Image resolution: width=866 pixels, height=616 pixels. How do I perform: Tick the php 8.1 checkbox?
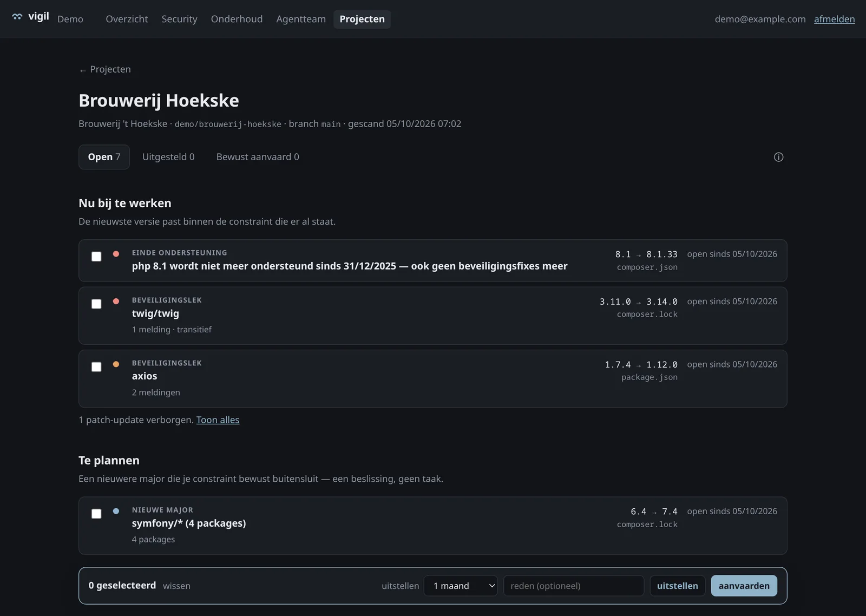(x=96, y=257)
